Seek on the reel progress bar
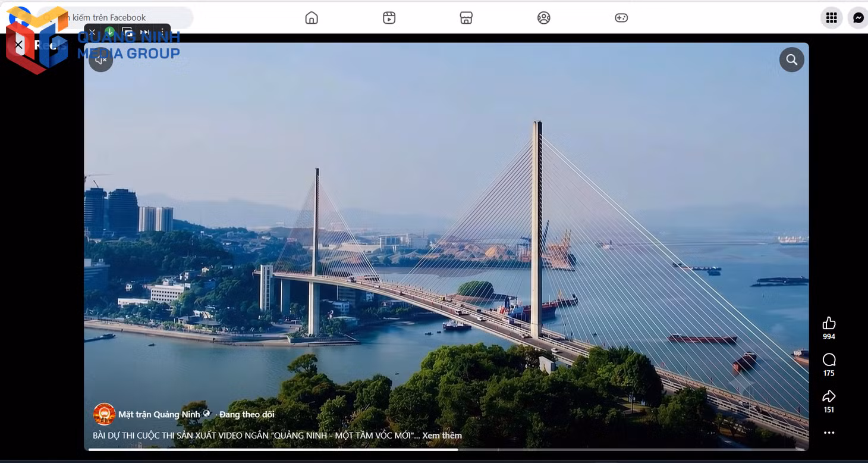This screenshot has height=463, width=868. 446,449
